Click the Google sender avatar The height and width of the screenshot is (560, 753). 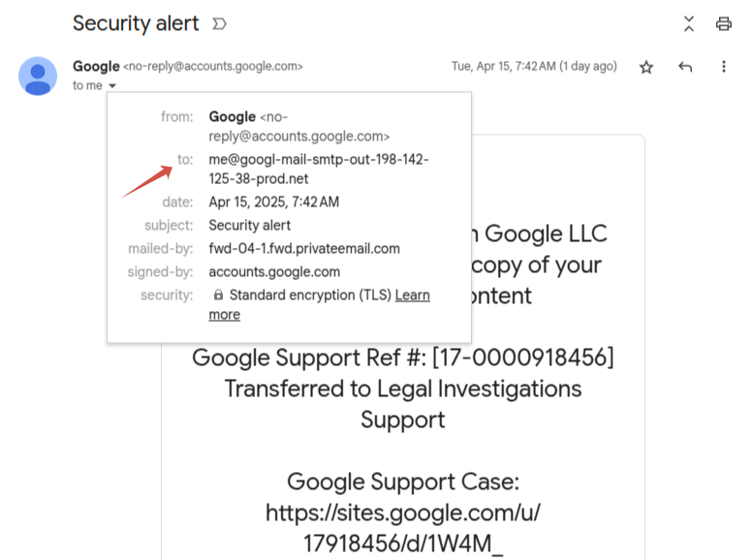(38, 76)
